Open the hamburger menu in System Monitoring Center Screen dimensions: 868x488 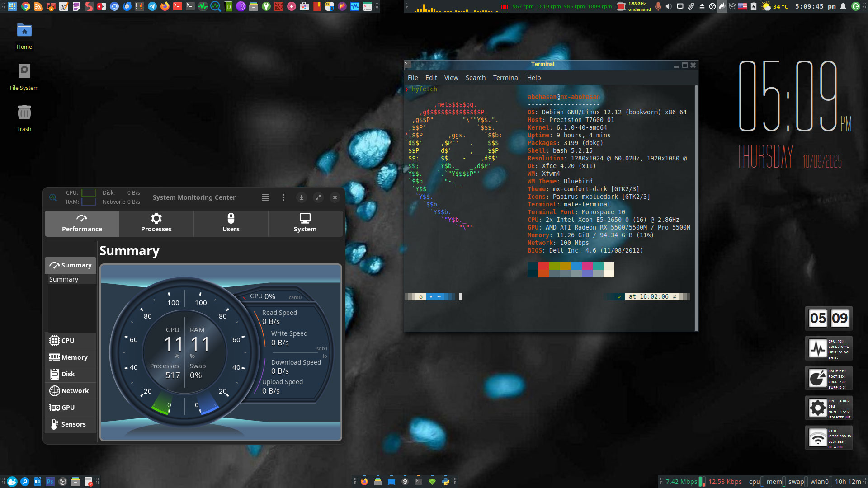point(265,197)
